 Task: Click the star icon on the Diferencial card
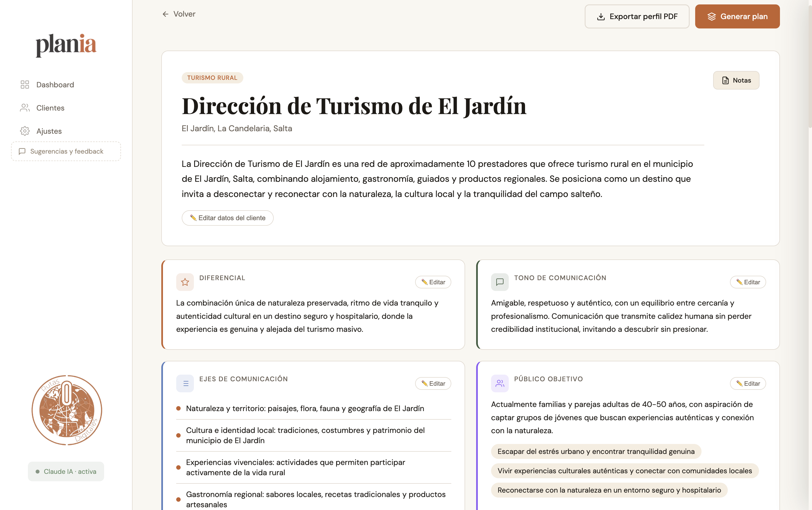click(x=185, y=282)
